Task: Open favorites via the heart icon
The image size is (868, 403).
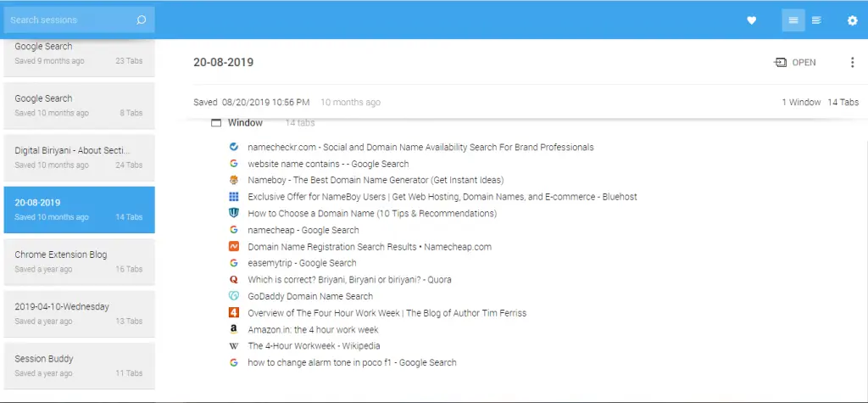Action: (x=751, y=20)
